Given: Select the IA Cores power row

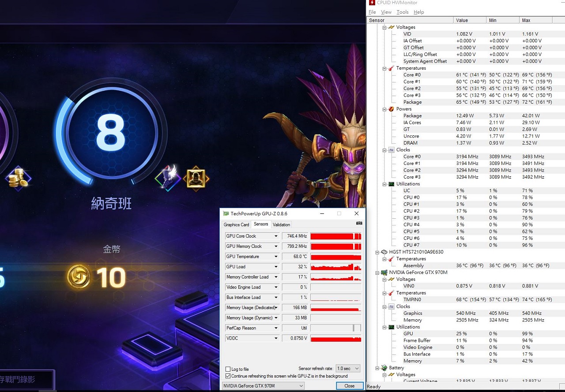Looking at the screenshot, I should point(466,123).
